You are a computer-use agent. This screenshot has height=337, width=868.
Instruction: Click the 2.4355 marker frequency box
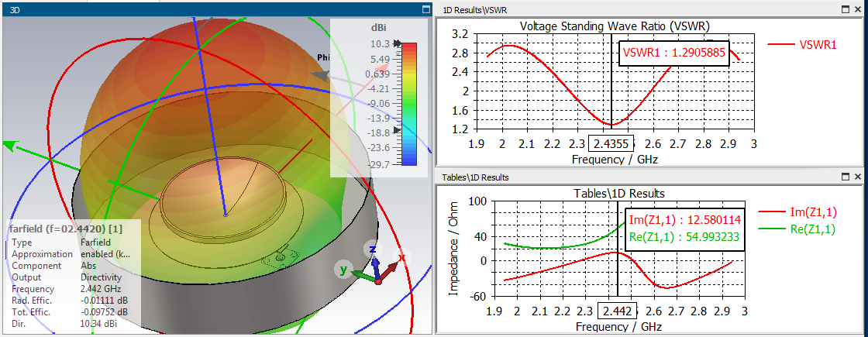[x=611, y=144]
